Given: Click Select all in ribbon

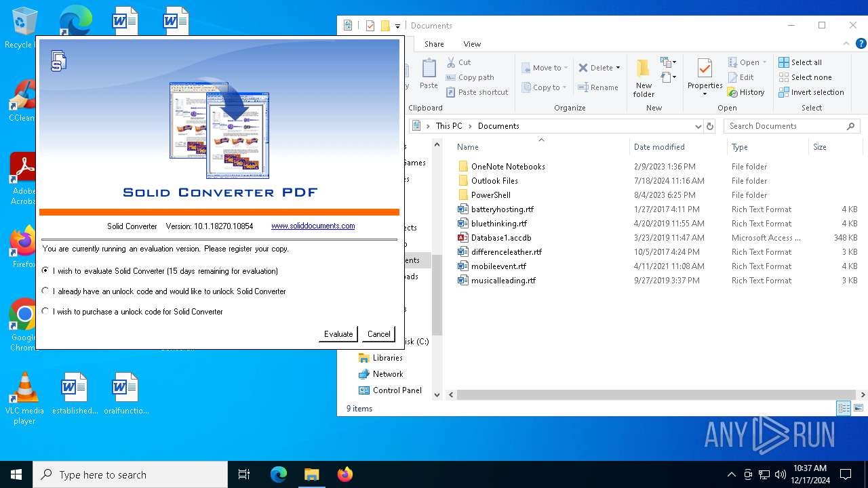Looking at the screenshot, I should (800, 62).
